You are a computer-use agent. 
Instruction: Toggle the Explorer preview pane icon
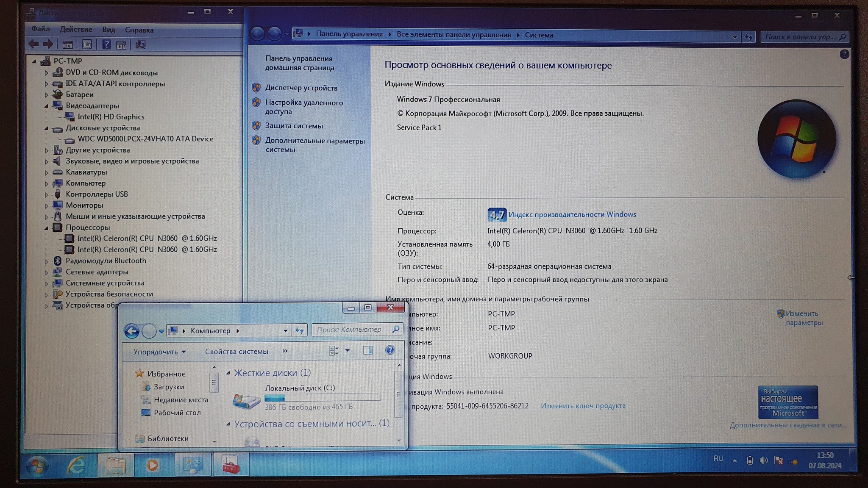[368, 350]
